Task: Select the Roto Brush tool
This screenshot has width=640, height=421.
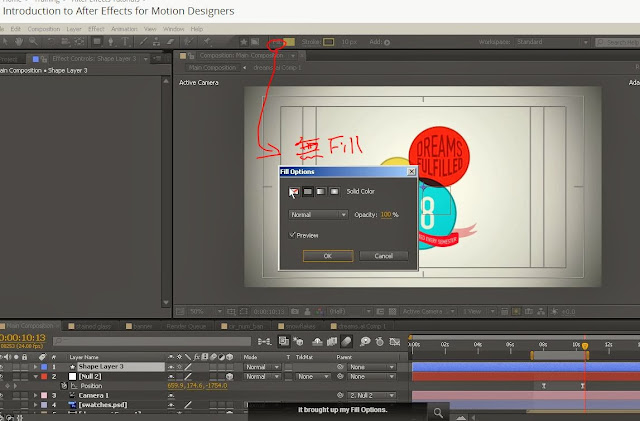Action: pyautogui.click(x=188, y=41)
